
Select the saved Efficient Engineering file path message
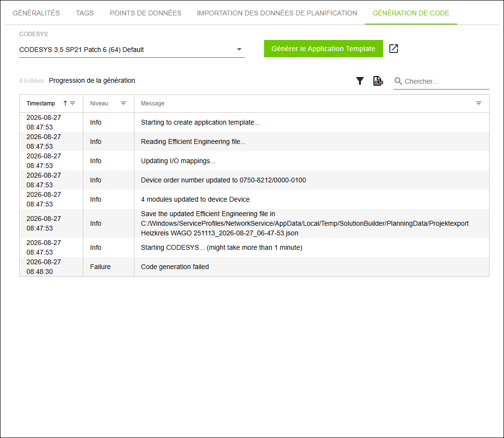point(305,223)
